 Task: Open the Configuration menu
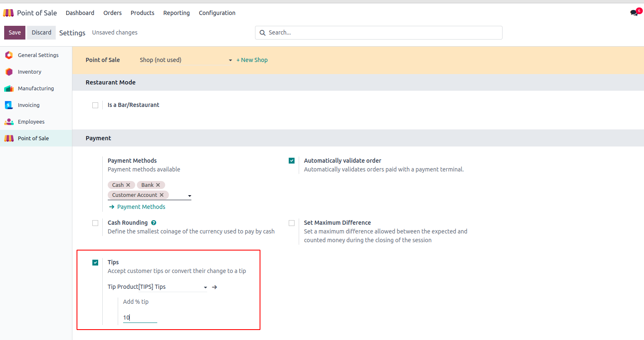(x=217, y=13)
